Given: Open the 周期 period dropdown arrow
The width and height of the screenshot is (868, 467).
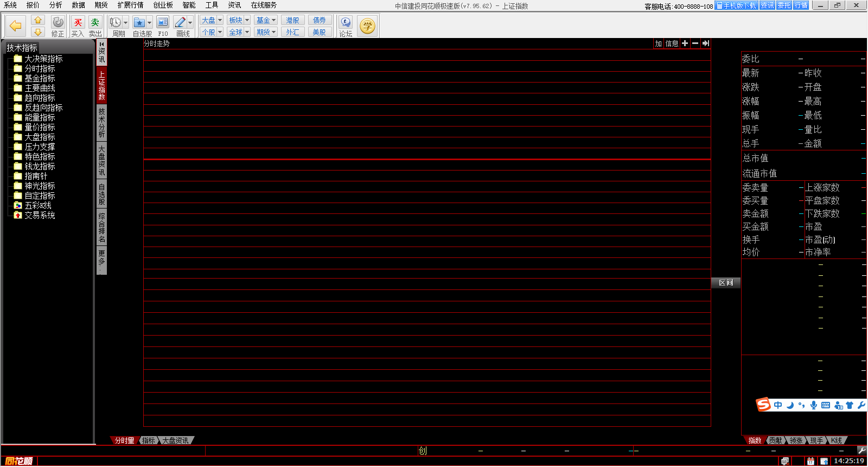Looking at the screenshot, I should pyautogui.click(x=125, y=23).
